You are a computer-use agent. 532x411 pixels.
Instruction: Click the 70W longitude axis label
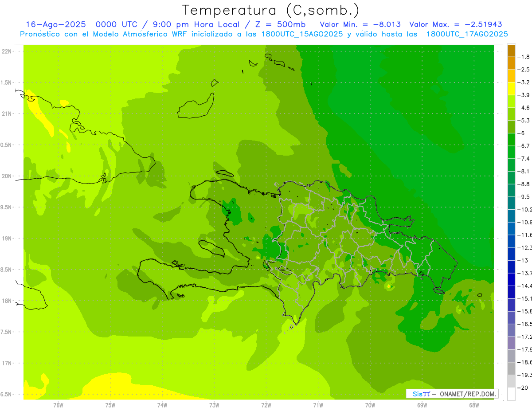370,405
